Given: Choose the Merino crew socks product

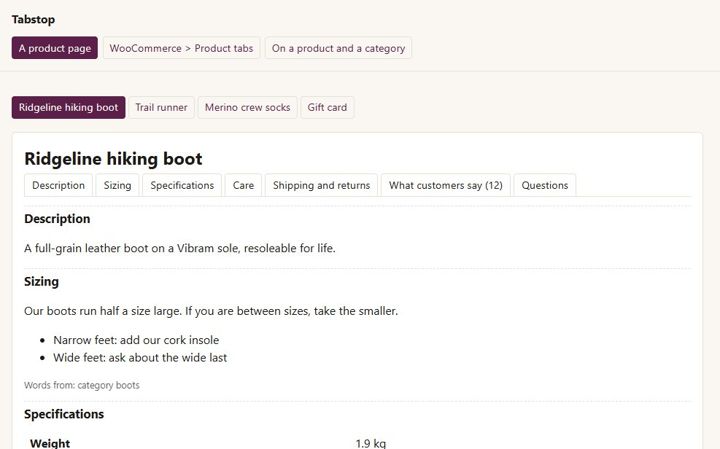Looking at the screenshot, I should [x=248, y=107].
